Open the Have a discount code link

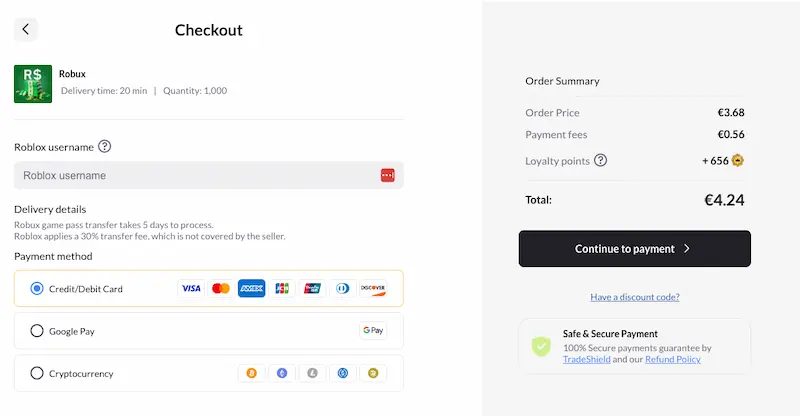pos(634,297)
